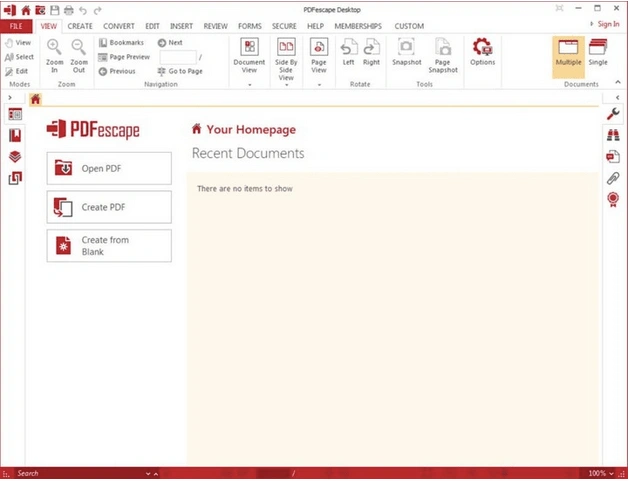Zoom Out using the magnifier icon
This screenshot has height=481, width=630.
79,56
